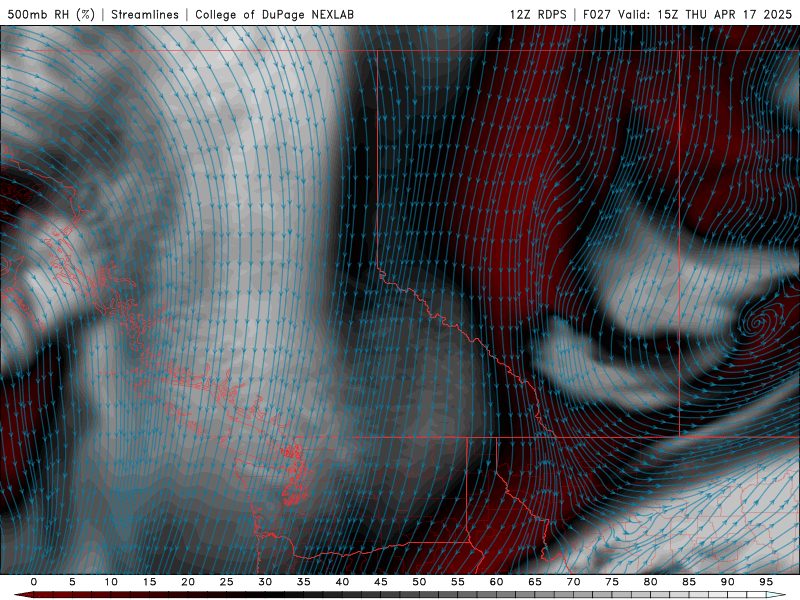Click the 50 value on the color scale
The width and height of the screenshot is (800, 600).
pos(419,582)
